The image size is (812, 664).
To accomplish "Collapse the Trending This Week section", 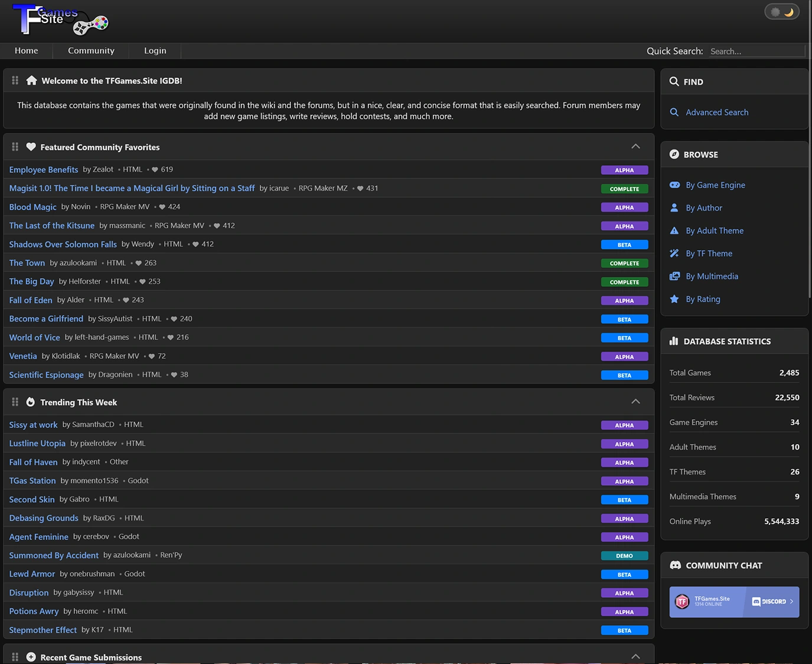I will pyautogui.click(x=635, y=401).
